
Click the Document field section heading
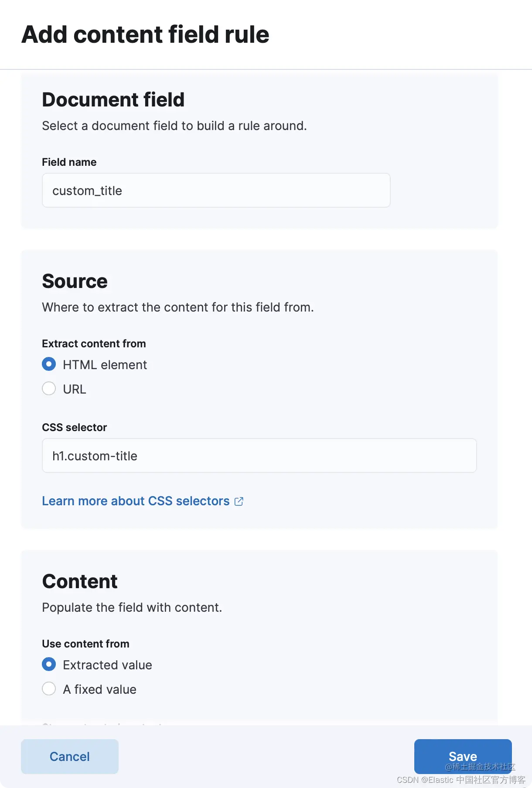coord(113,100)
